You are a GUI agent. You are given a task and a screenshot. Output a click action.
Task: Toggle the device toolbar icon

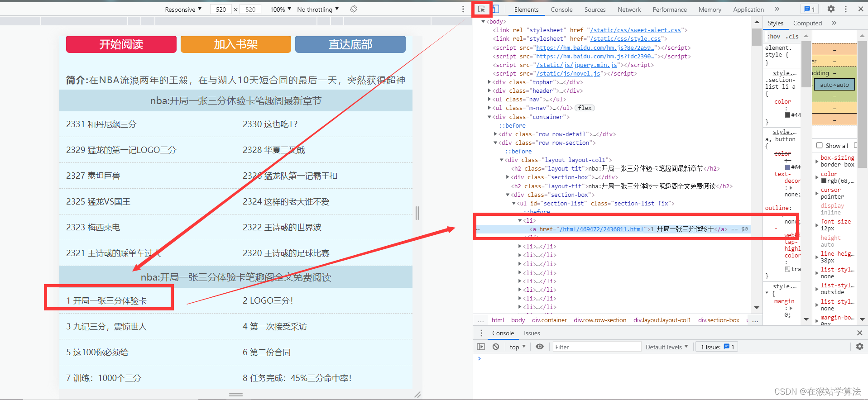coord(495,9)
